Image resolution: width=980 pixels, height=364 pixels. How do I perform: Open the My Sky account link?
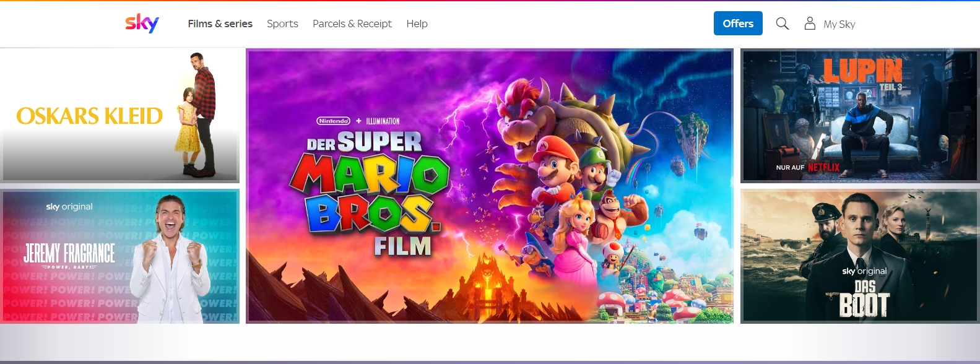click(x=839, y=24)
